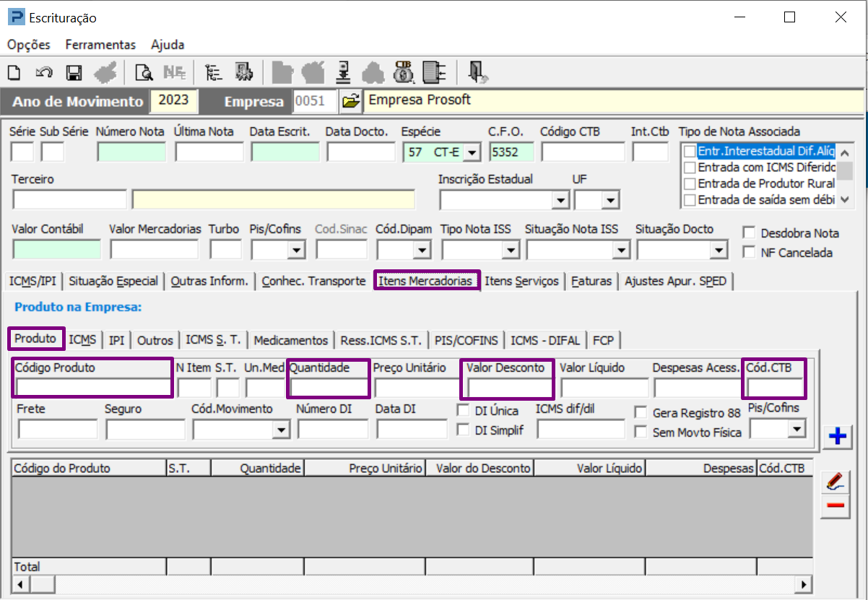Click the Código Produto input field

tap(93, 388)
